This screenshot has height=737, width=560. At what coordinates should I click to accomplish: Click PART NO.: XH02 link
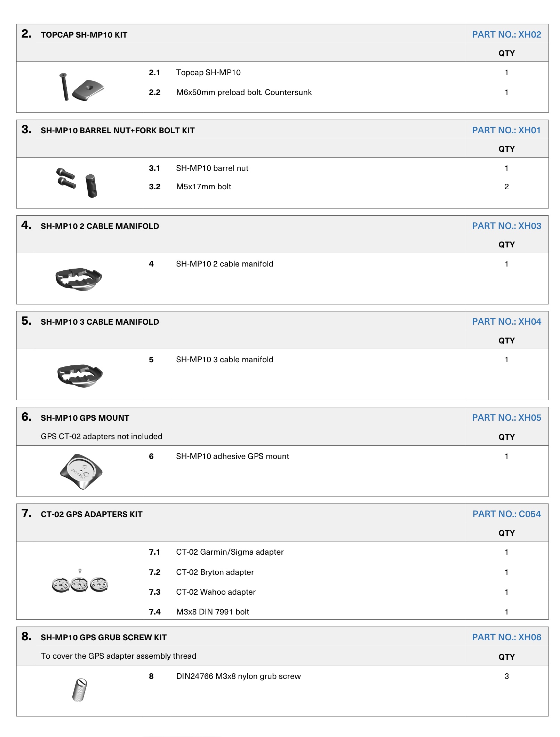point(506,34)
